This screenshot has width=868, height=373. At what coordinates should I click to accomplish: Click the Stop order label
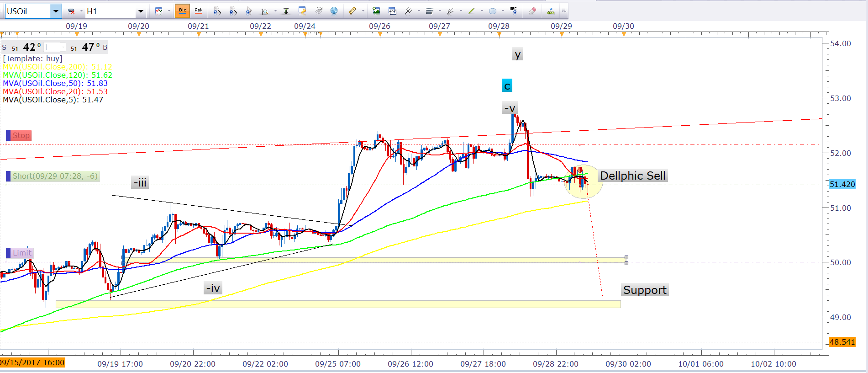point(21,135)
